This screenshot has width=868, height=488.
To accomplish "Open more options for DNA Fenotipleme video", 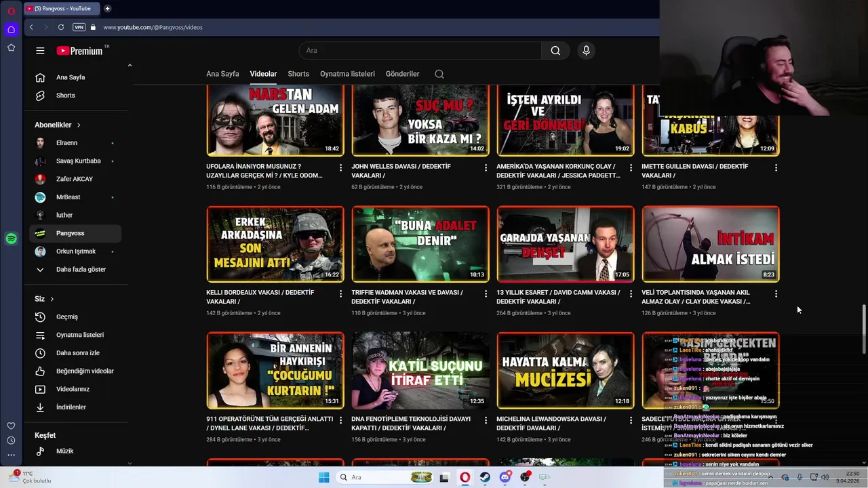I will point(486,420).
